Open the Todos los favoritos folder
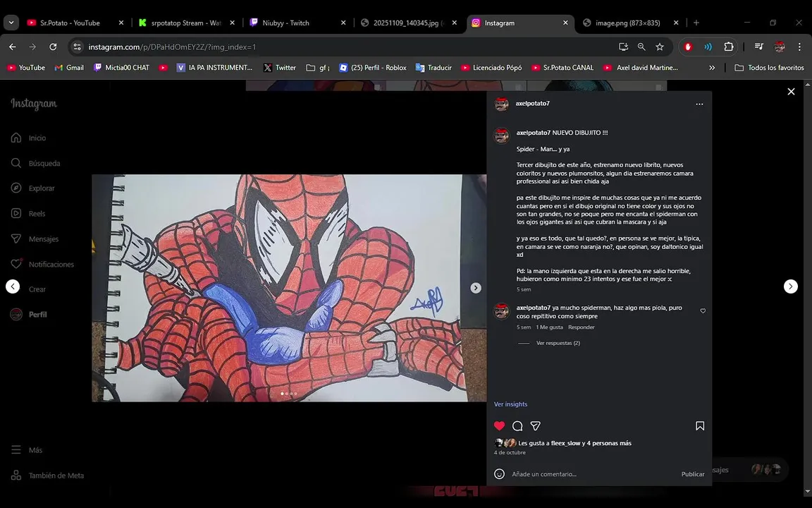This screenshot has width=812, height=508. click(769, 68)
